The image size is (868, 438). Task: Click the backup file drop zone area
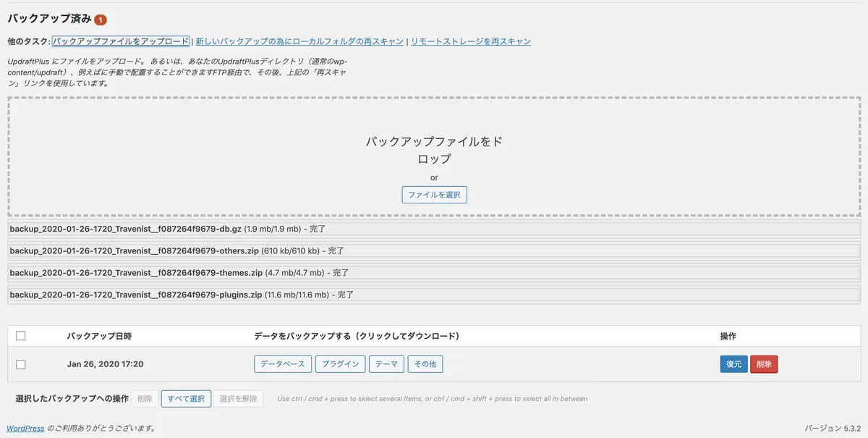pos(434,156)
